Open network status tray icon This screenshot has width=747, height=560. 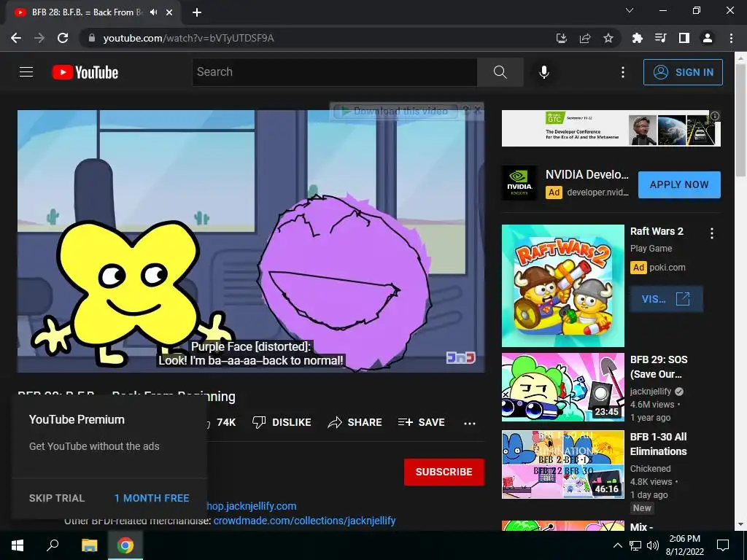635,545
